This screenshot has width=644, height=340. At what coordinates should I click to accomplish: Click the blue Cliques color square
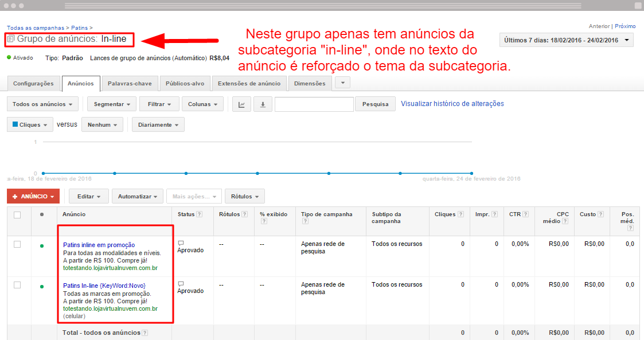[x=15, y=124]
